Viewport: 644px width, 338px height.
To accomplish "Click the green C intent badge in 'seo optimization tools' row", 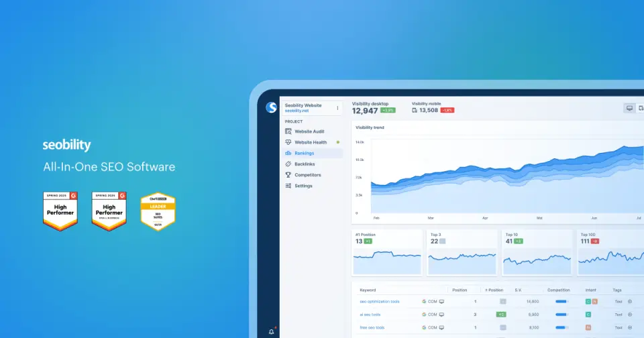I will pyautogui.click(x=588, y=301).
